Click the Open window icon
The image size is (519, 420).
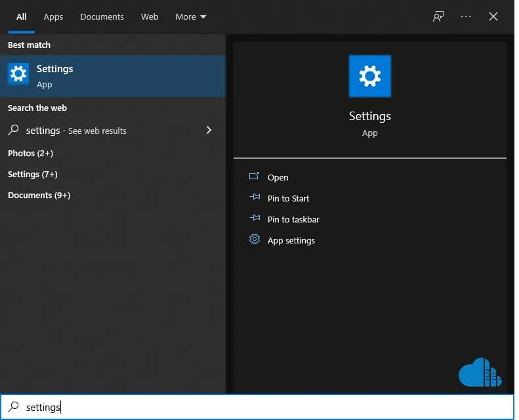pyautogui.click(x=254, y=176)
